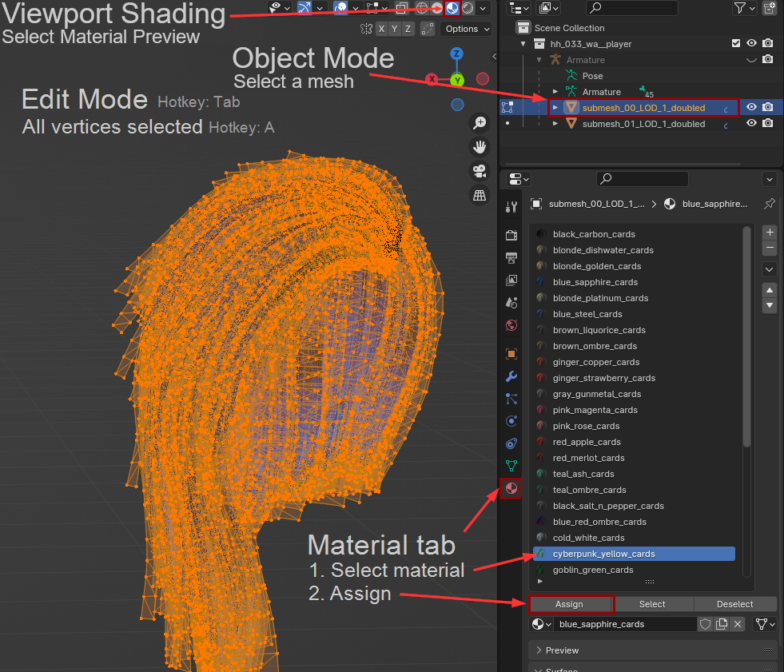
Task: Click the pink_magenta_cards material preview swatch
Action: coord(541,410)
